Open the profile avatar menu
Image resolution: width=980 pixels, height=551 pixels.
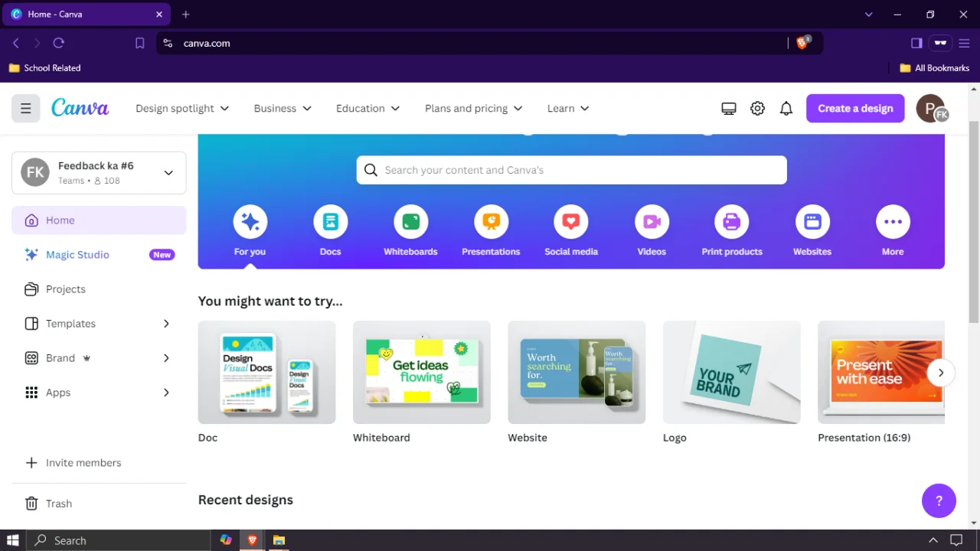[932, 109]
